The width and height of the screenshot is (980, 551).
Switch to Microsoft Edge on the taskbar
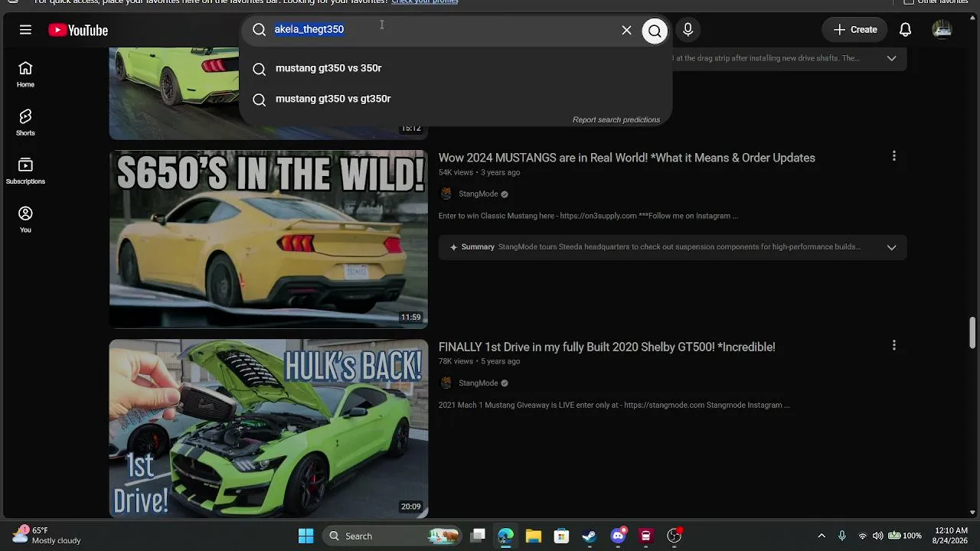click(505, 536)
